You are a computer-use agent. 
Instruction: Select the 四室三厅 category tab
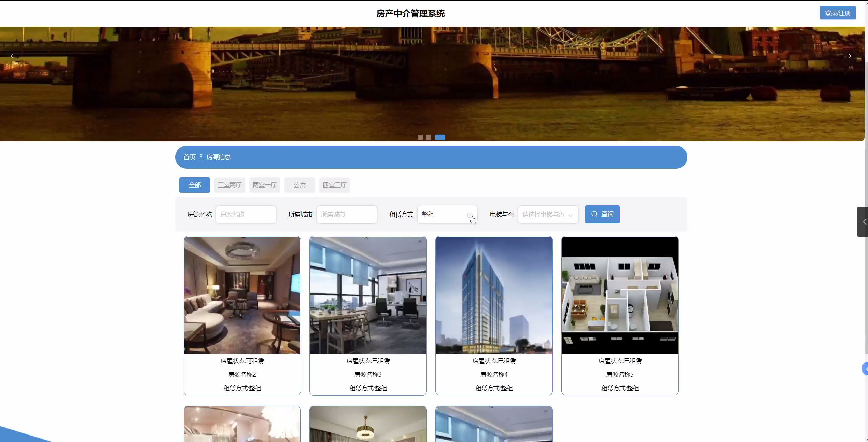tap(335, 185)
